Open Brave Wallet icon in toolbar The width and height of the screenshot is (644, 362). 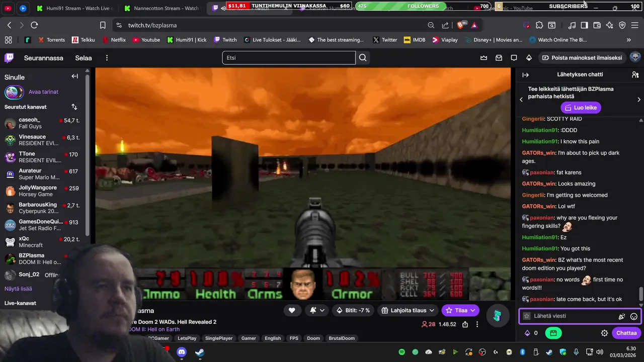click(597, 25)
